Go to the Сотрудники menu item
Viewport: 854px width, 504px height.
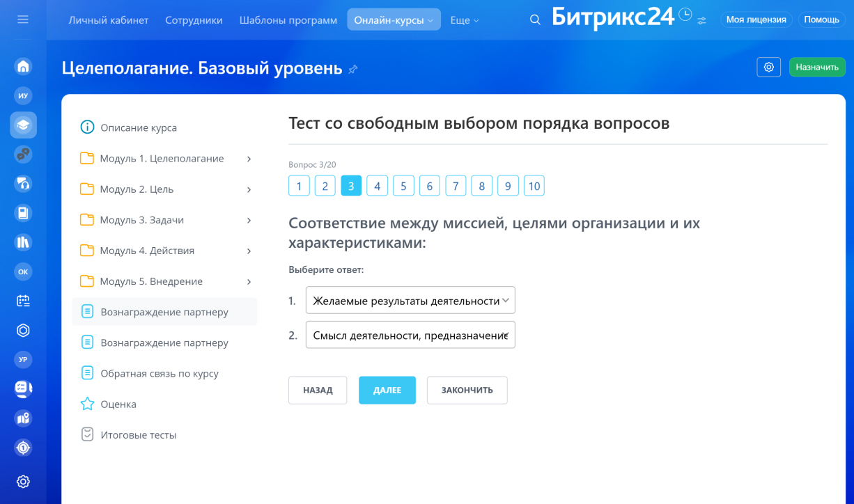pyautogui.click(x=194, y=20)
